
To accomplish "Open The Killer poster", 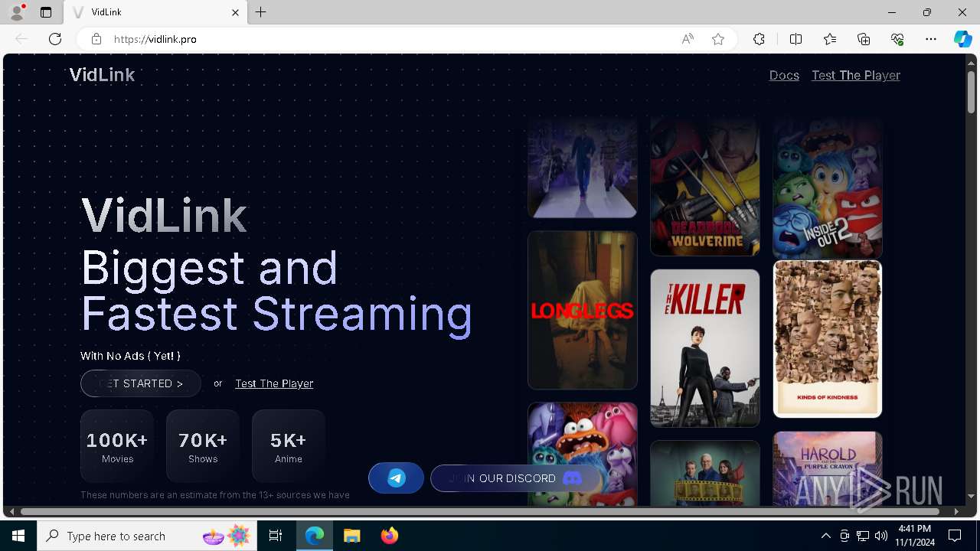I will click(705, 348).
